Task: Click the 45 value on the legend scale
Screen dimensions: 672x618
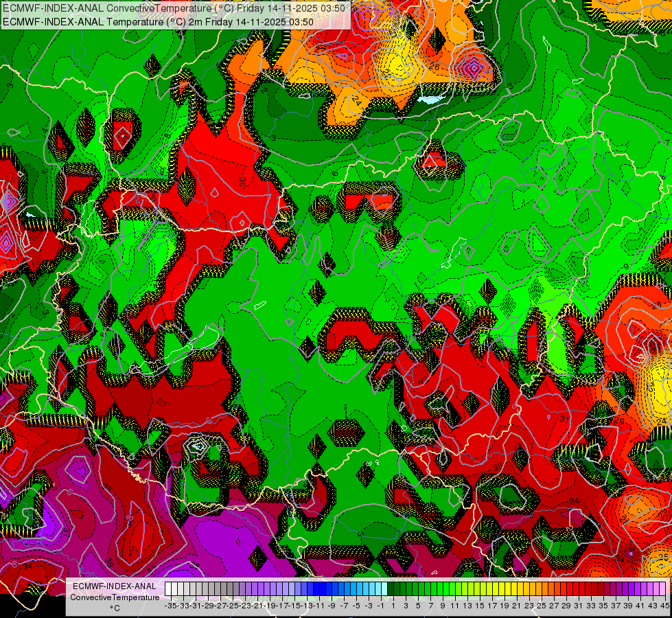Action: tap(664, 606)
